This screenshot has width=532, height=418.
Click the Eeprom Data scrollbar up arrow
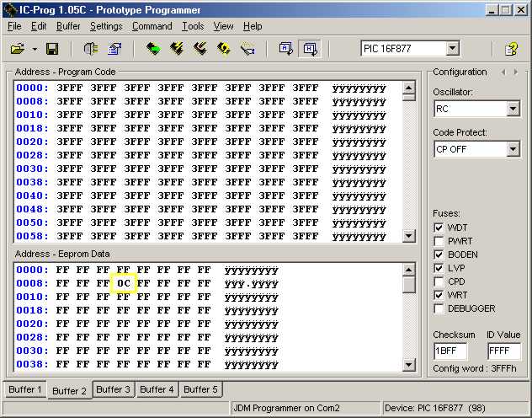click(409, 270)
